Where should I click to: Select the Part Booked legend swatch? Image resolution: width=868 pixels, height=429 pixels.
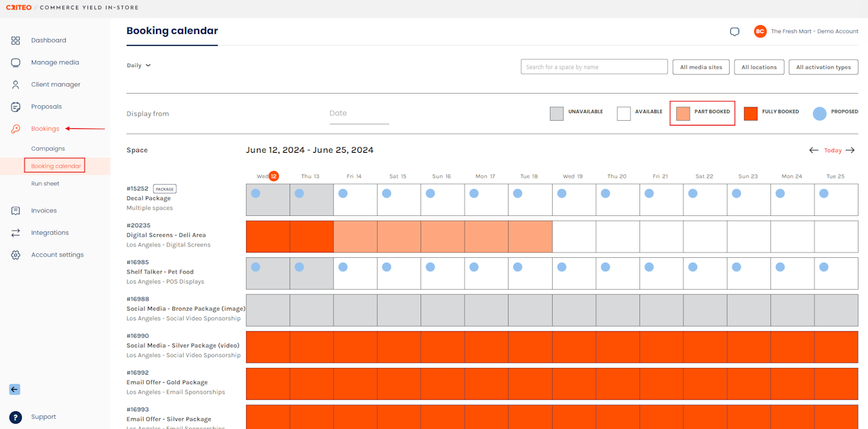(x=683, y=113)
